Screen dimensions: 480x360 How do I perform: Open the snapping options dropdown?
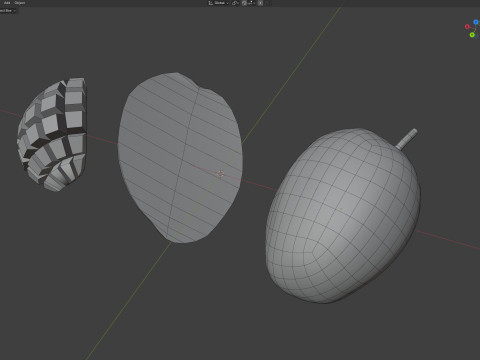tap(251, 3)
